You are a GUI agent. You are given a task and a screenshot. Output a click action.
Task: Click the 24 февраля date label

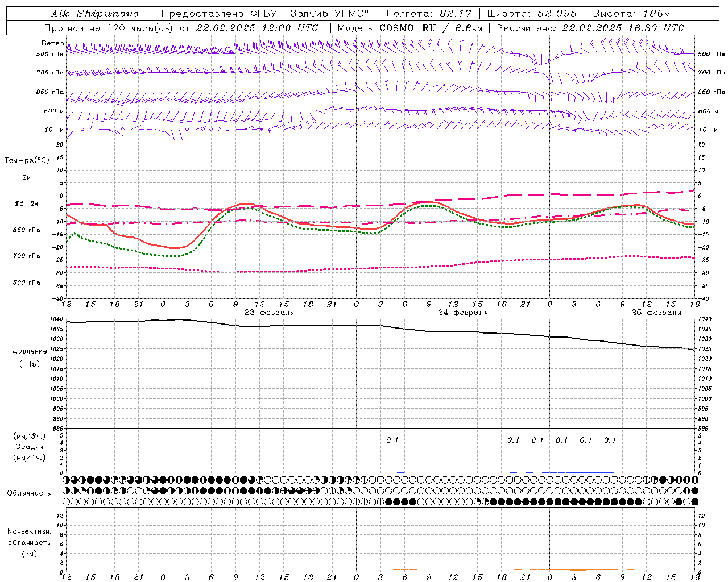pyautogui.click(x=463, y=313)
